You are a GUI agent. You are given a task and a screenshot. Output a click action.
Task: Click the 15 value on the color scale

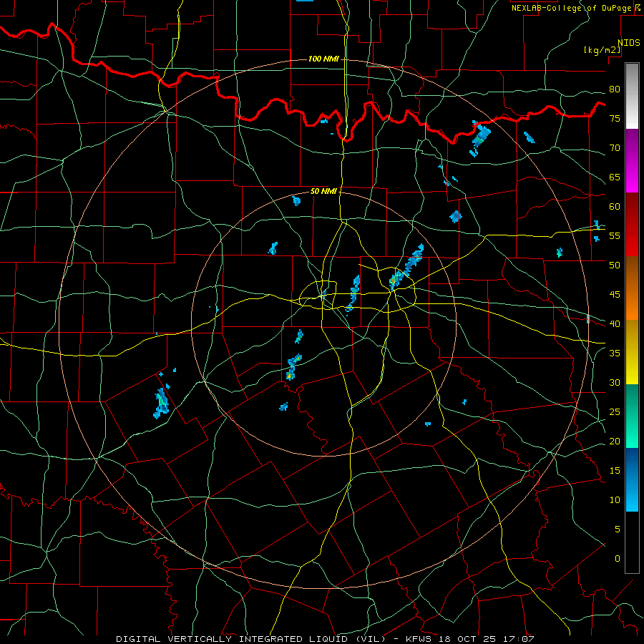pos(615,471)
